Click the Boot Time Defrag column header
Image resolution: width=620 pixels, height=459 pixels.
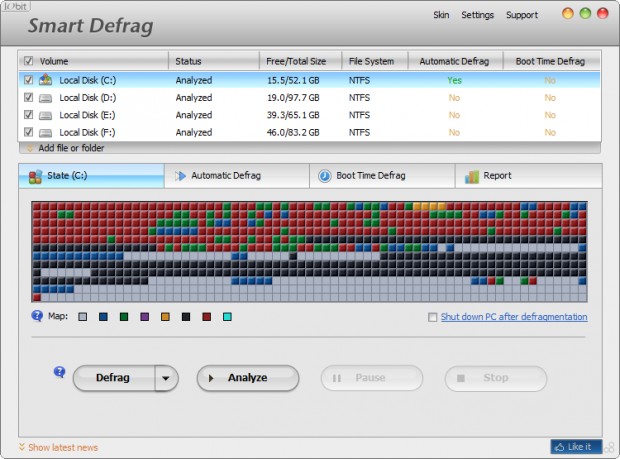pyautogui.click(x=551, y=61)
